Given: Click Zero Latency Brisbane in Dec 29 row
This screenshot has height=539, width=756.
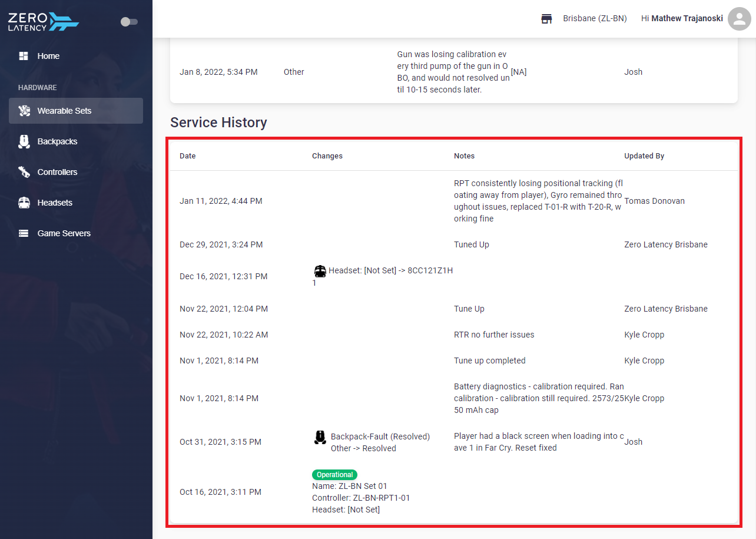Looking at the screenshot, I should click(x=666, y=244).
